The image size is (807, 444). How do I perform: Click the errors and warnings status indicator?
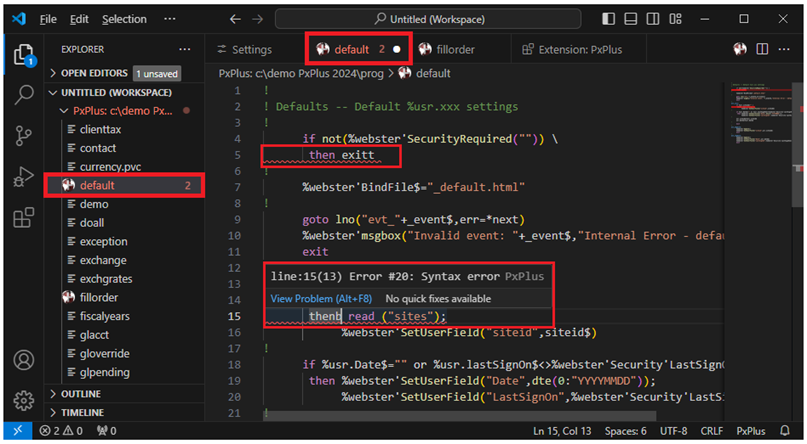[x=63, y=431]
